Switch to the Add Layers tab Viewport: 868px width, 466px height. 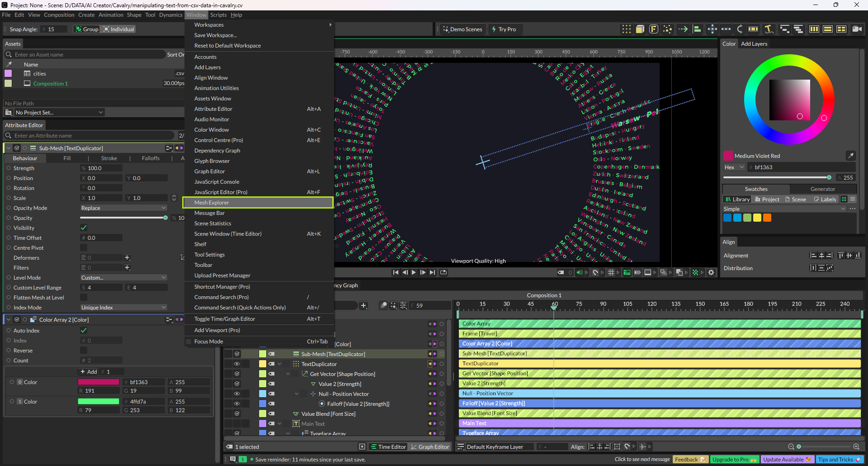754,44
